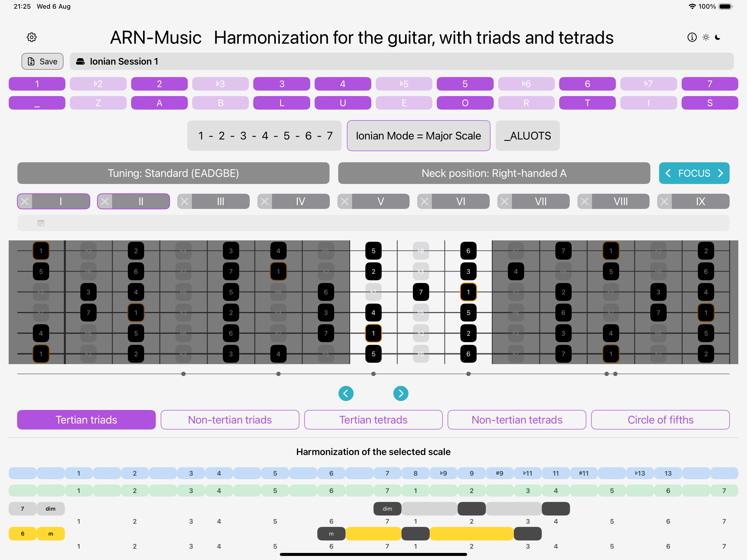Select position VIII tab
747x560 pixels.
pos(620,202)
